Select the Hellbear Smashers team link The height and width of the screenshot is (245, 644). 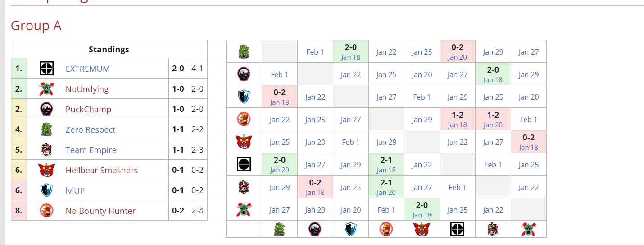[x=101, y=170]
